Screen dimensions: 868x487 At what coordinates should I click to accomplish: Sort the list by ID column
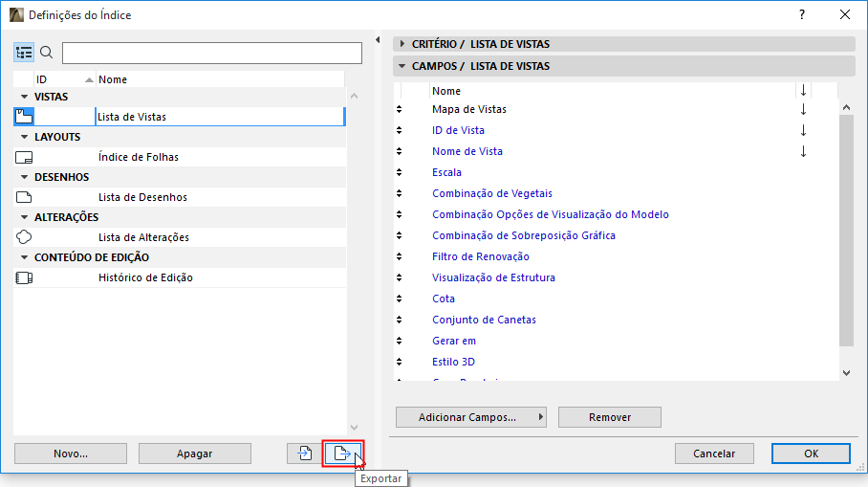[65, 79]
